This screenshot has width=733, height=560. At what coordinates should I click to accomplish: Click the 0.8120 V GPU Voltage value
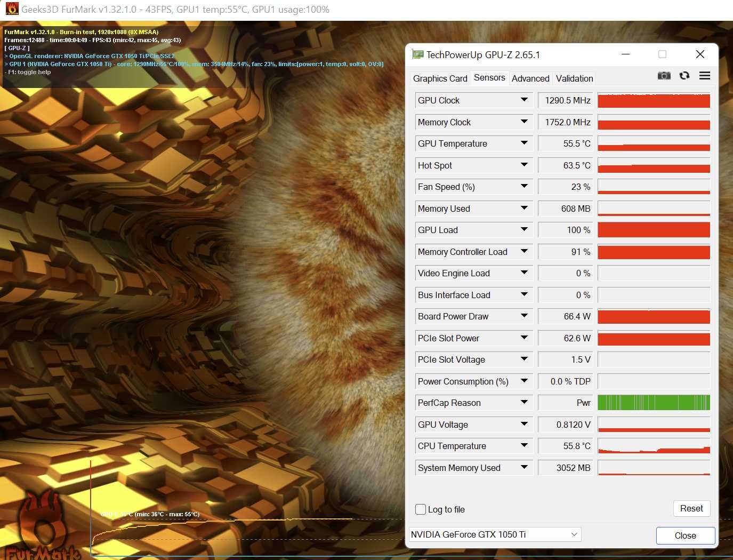pyautogui.click(x=566, y=425)
